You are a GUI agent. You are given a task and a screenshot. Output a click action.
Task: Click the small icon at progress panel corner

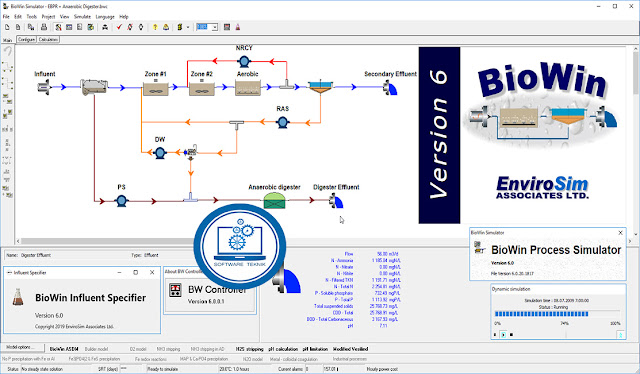[620, 335]
